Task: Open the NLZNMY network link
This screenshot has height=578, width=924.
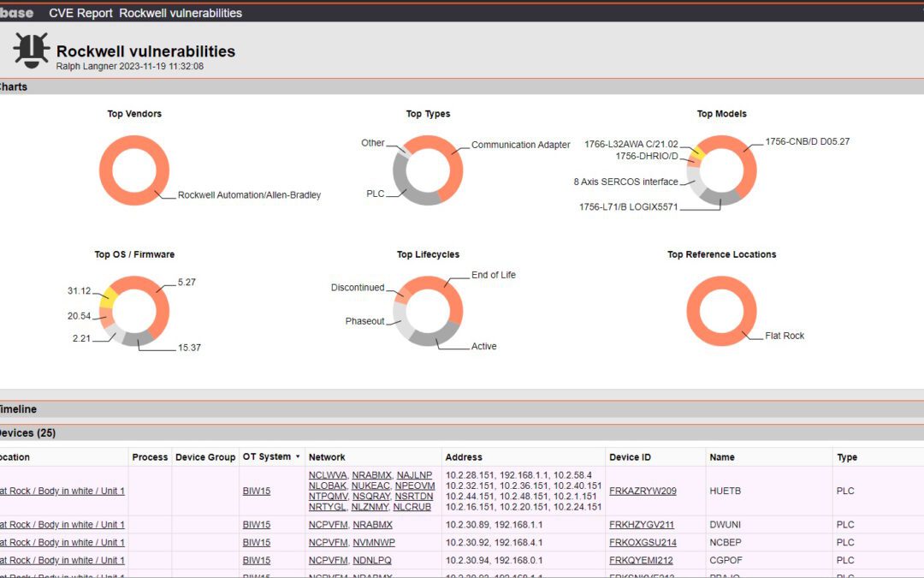Action: tap(370, 507)
